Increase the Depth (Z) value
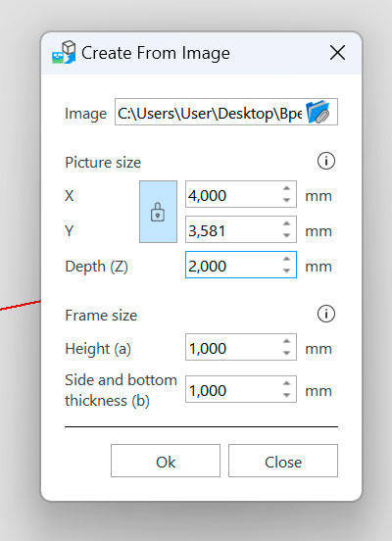 (x=286, y=259)
